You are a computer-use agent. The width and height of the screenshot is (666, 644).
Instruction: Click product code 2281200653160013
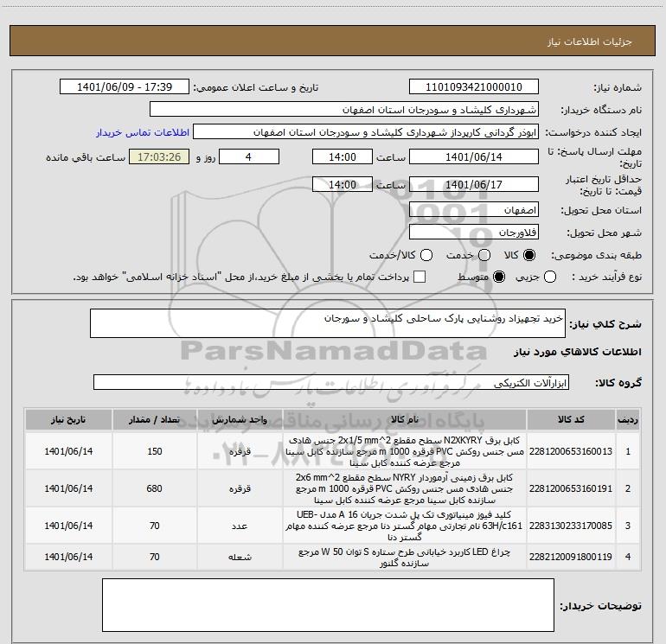pos(571,451)
